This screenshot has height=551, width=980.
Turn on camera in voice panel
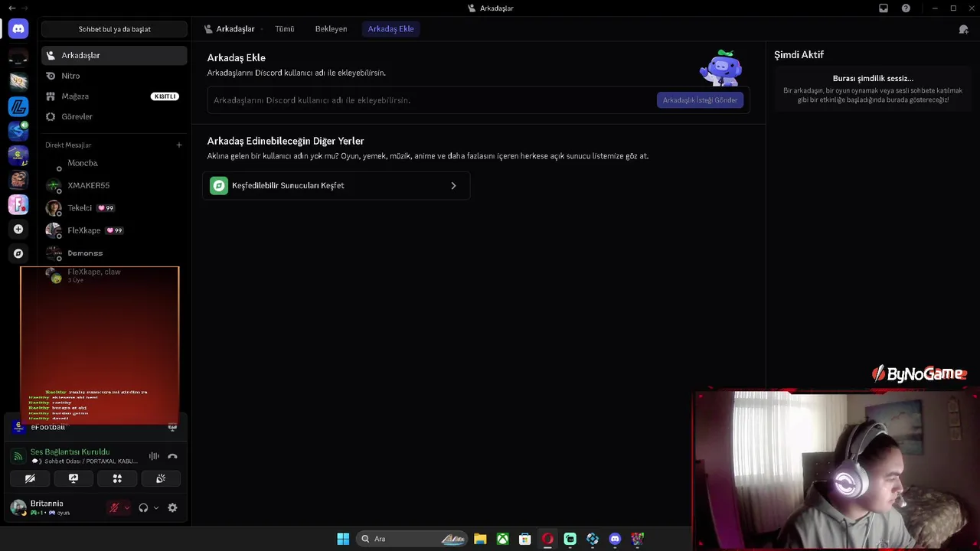(x=30, y=478)
